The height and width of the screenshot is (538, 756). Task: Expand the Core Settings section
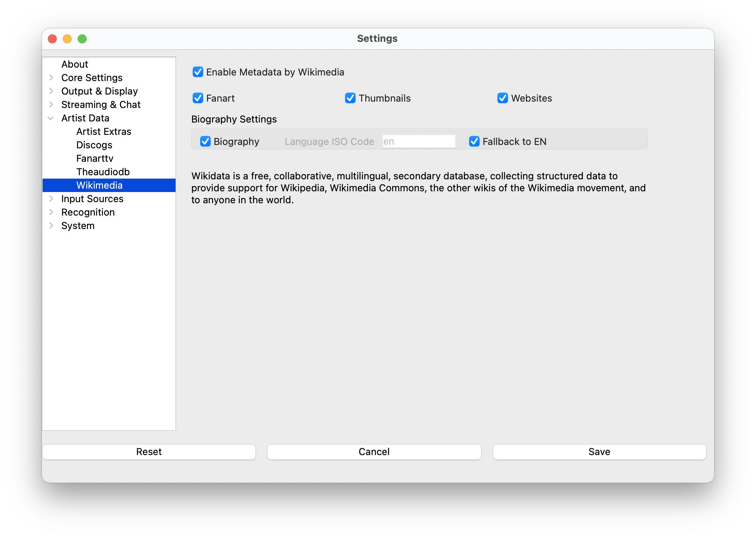click(x=51, y=78)
